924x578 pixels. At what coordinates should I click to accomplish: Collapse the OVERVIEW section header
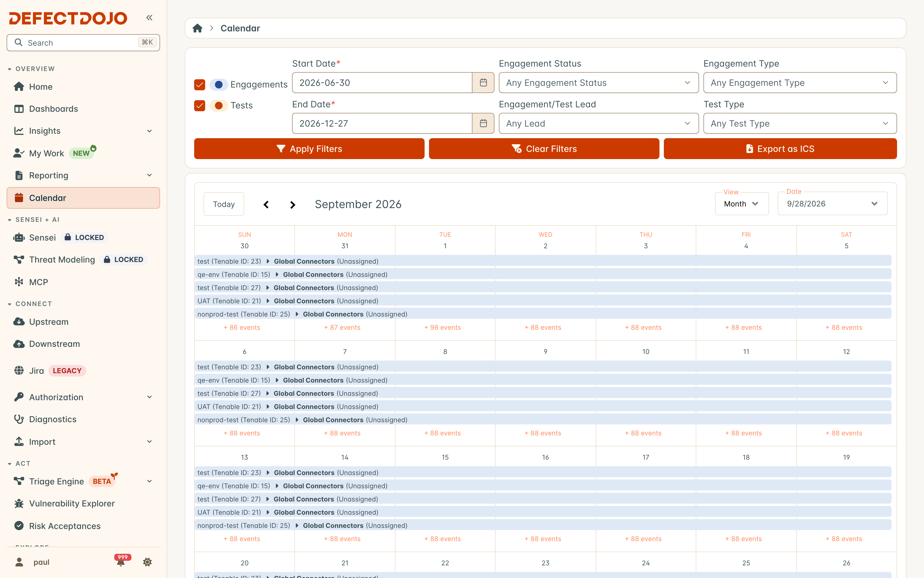click(31, 69)
